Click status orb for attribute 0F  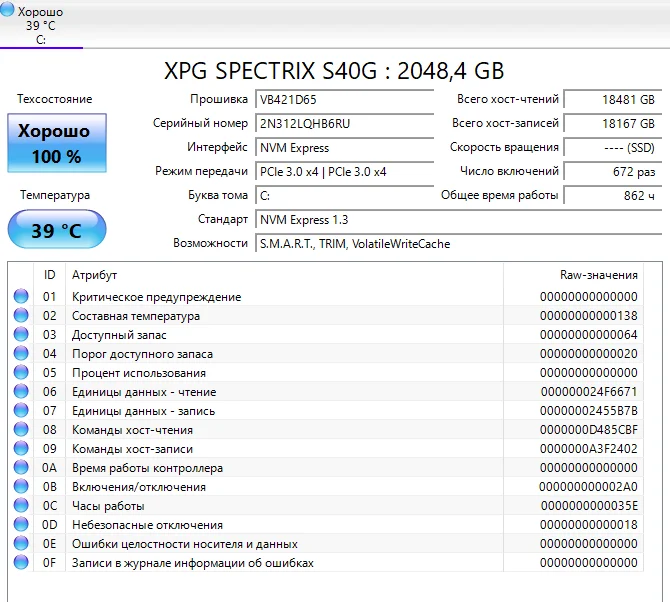(21, 562)
